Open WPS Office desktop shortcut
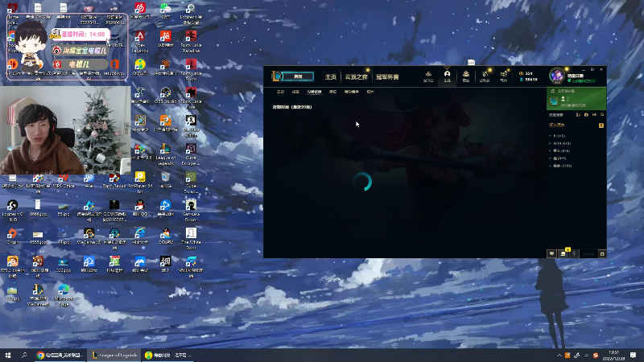The width and height of the screenshot is (644, 362). pyautogui.click(x=64, y=180)
